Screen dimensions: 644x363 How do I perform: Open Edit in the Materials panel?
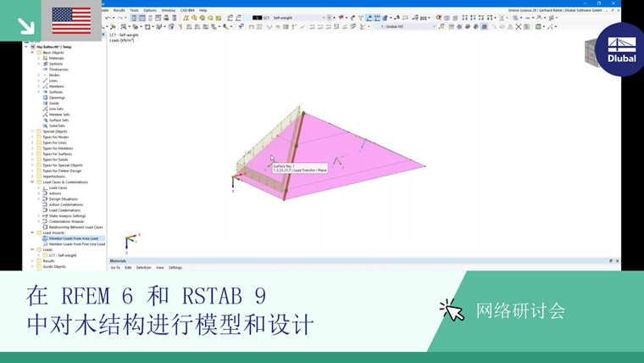tap(128, 268)
